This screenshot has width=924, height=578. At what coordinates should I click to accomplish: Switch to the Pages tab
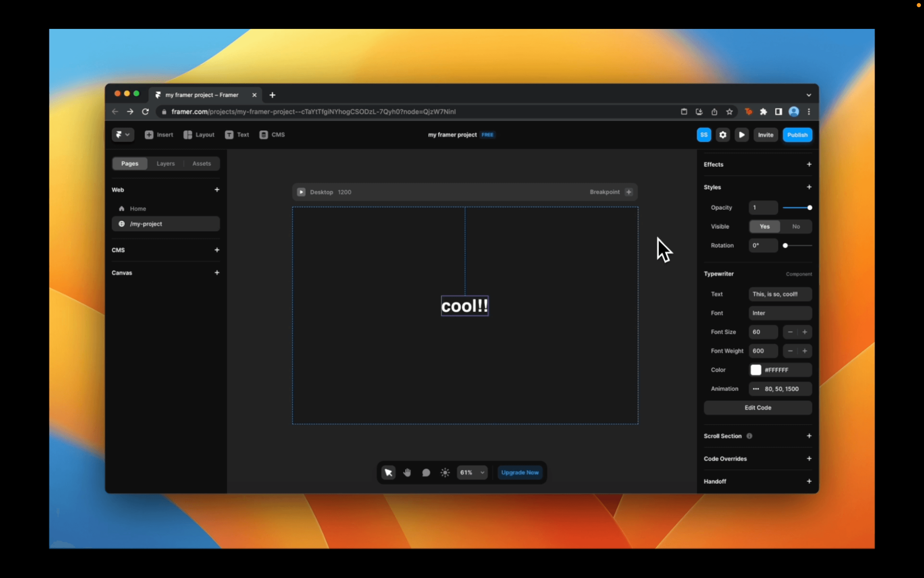pos(130,163)
